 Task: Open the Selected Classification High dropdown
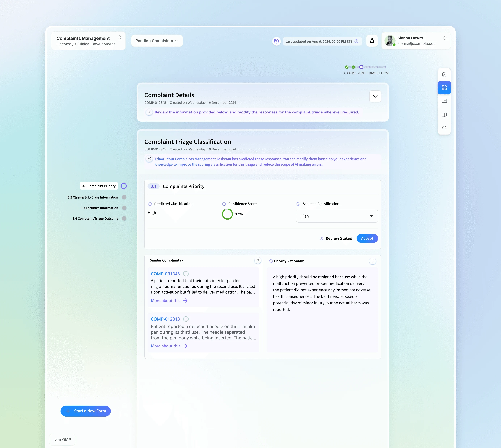(337, 216)
